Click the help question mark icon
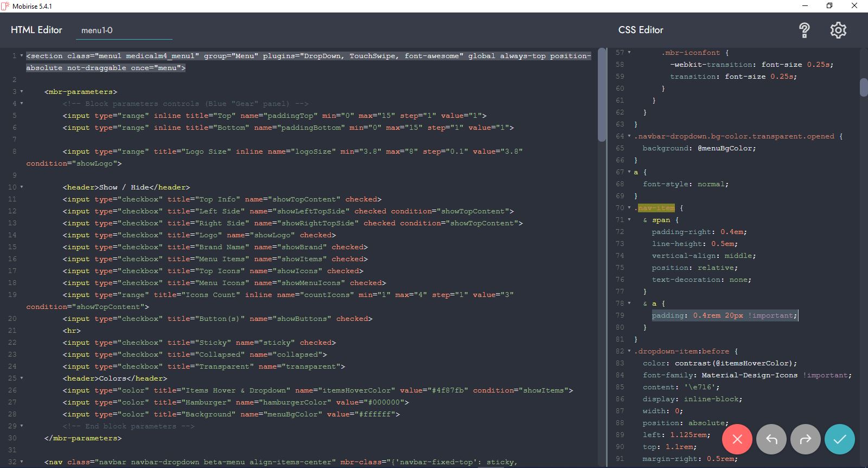The image size is (868, 468). click(805, 30)
